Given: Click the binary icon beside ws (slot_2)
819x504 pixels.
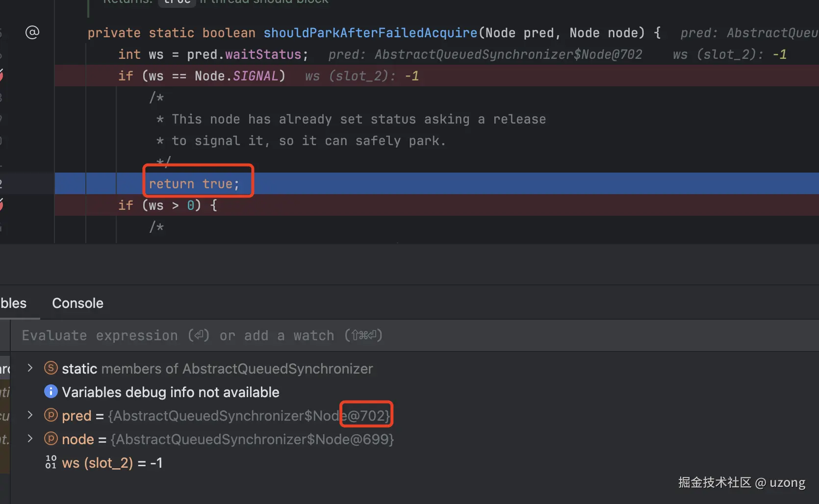Looking at the screenshot, I should tap(51, 462).
